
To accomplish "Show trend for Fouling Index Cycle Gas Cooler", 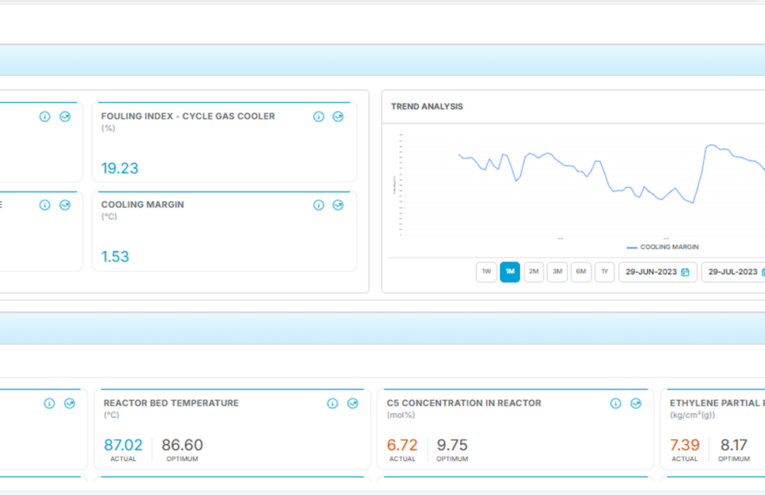I will pos(338,117).
